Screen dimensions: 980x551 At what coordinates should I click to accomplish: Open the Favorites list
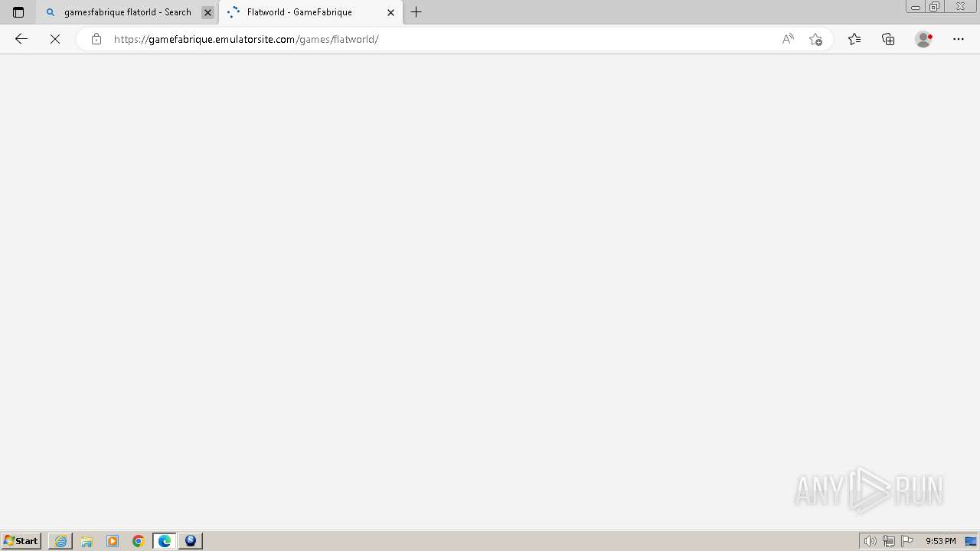(x=854, y=39)
